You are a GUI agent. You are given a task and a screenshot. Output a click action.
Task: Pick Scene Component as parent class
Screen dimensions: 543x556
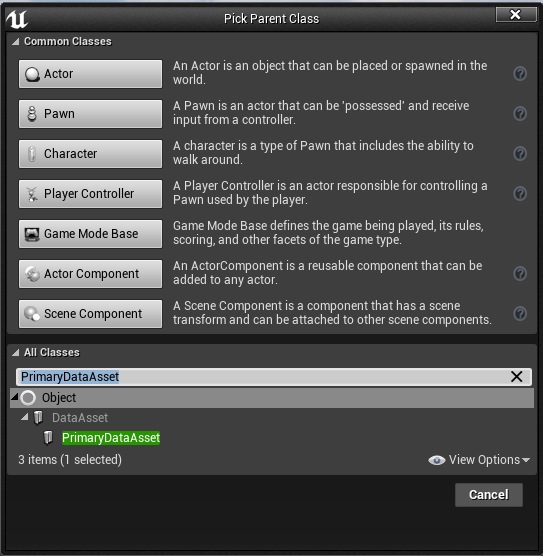tap(90, 314)
